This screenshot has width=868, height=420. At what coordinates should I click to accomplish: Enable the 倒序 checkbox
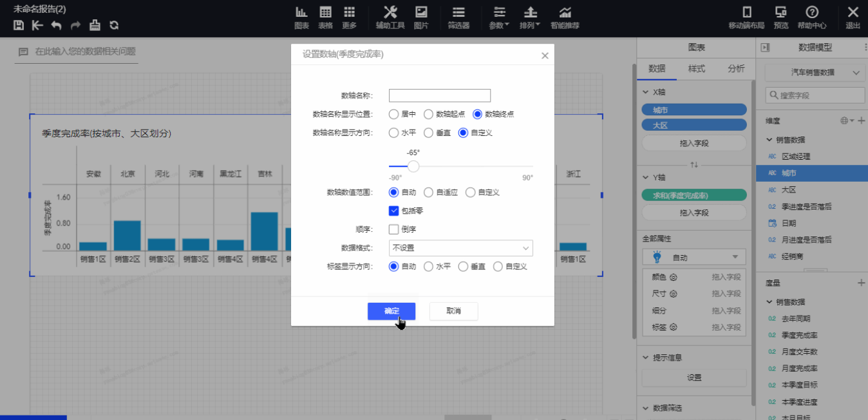coord(394,229)
